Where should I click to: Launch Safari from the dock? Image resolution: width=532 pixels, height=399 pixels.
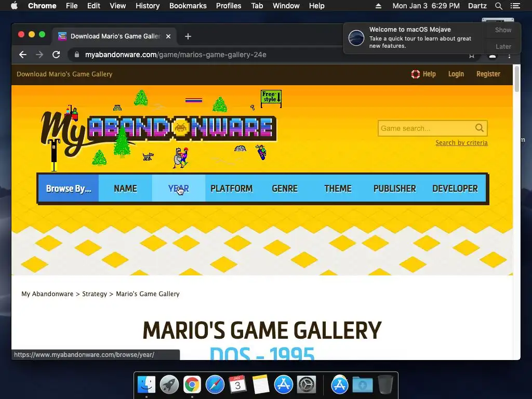tap(215, 385)
